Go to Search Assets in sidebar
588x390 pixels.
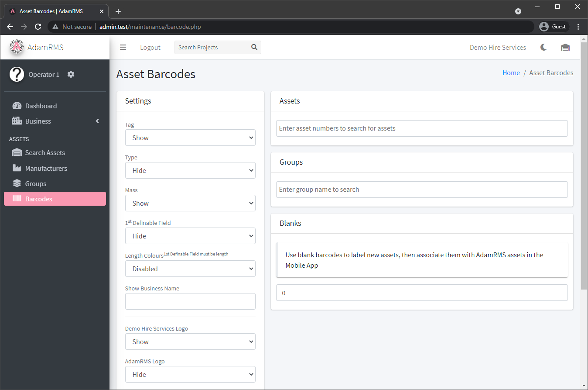[x=45, y=152]
